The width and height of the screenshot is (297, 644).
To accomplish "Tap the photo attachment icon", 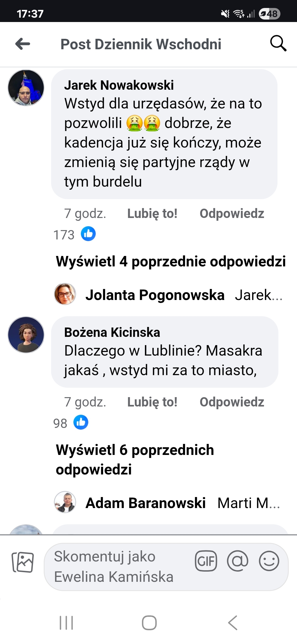I will click(23, 562).
